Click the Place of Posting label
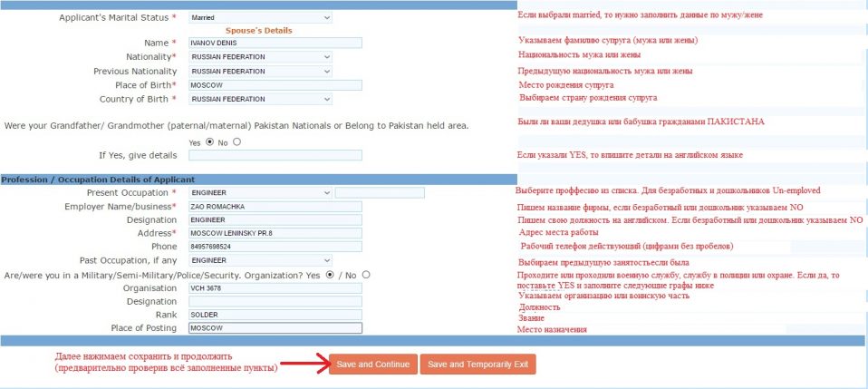This screenshot has width=868, height=389. [x=143, y=328]
